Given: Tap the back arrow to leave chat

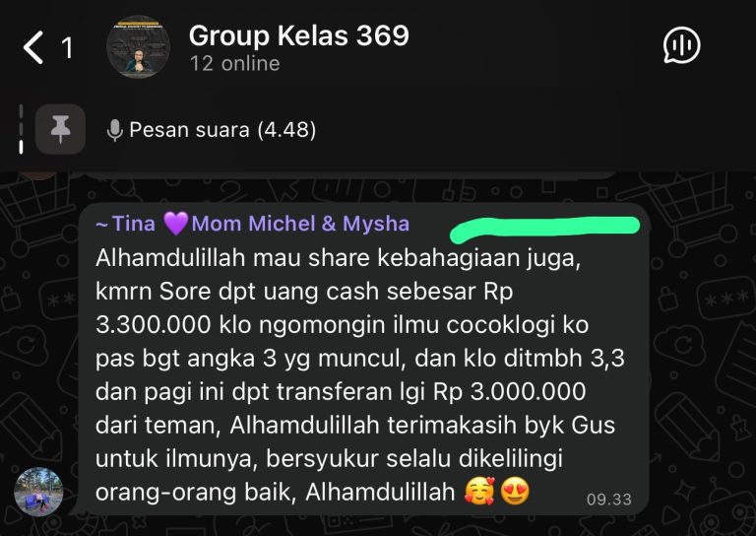Looking at the screenshot, I should pos(32,47).
